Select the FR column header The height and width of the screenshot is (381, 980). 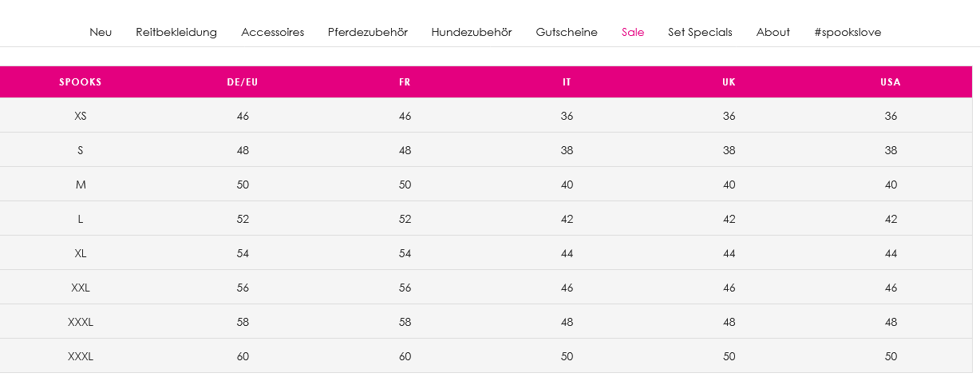(405, 82)
